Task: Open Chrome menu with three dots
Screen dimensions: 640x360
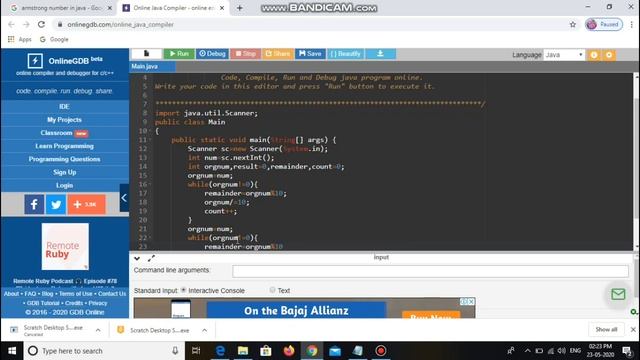Action: (x=631, y=24)
